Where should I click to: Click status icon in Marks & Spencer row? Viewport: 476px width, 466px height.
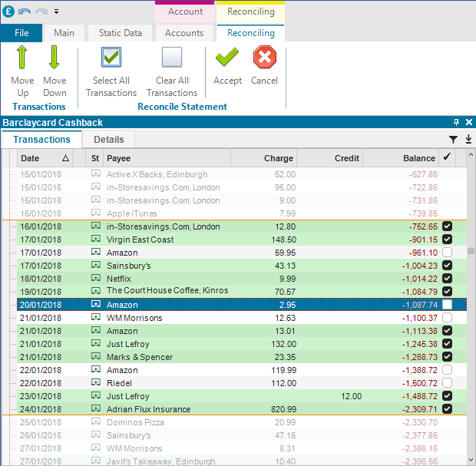96,356
